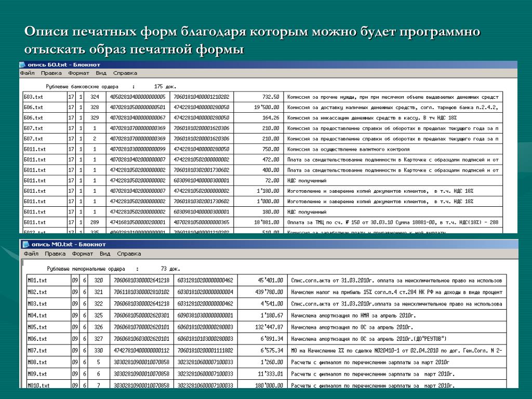Click amount 1'180.67 in МО list

[272, 315]
